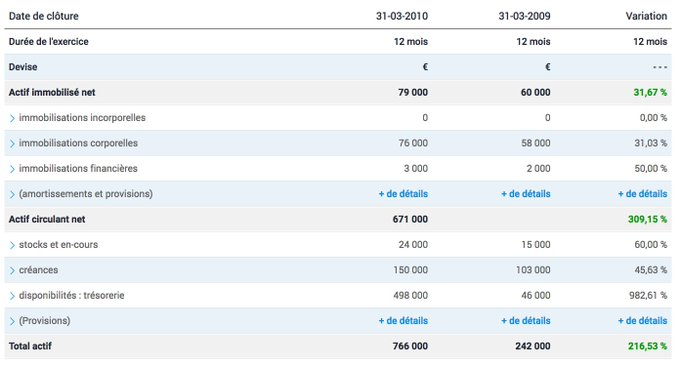Click the 58 000 corporelles value
Screen dimensions: 680x367
pyautogui.click(x=536, y=143)
